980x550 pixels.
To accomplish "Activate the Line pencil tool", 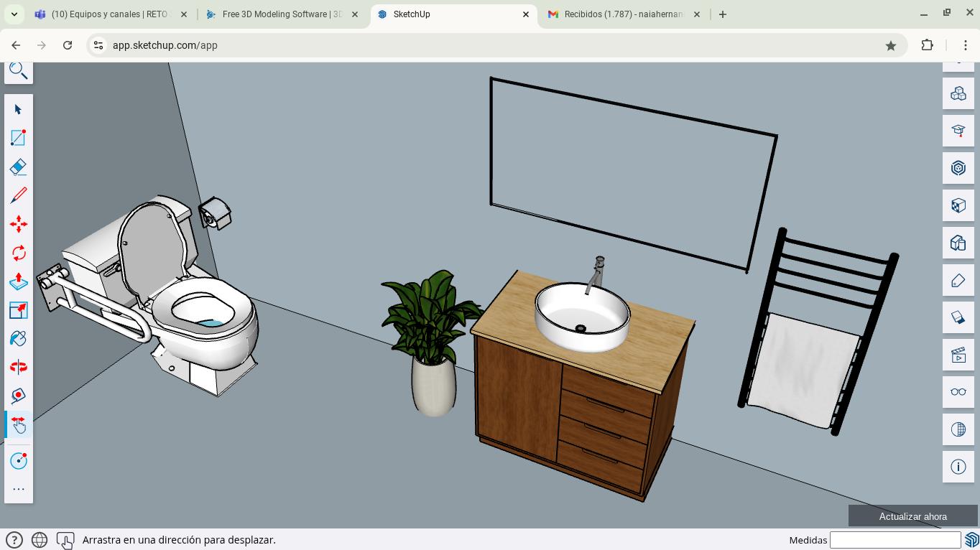I will pyautogui.click(x=18, y=195).
